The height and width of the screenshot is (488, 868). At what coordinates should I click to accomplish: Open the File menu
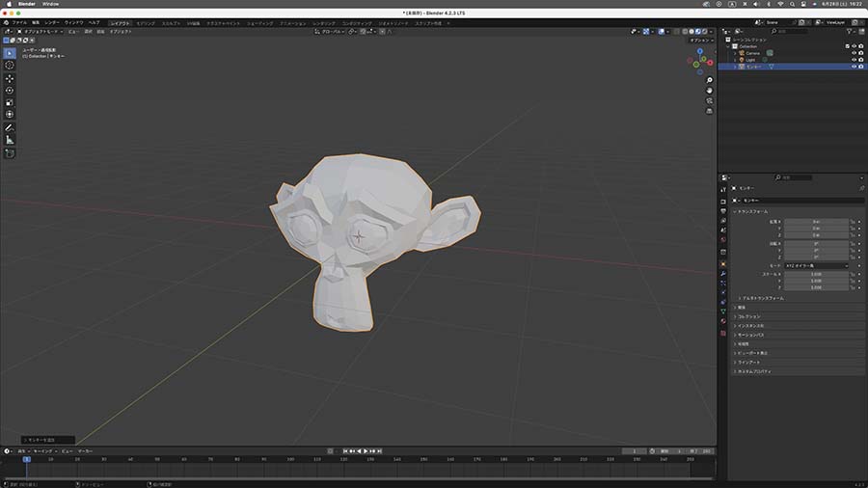click(x=19, y=23)
